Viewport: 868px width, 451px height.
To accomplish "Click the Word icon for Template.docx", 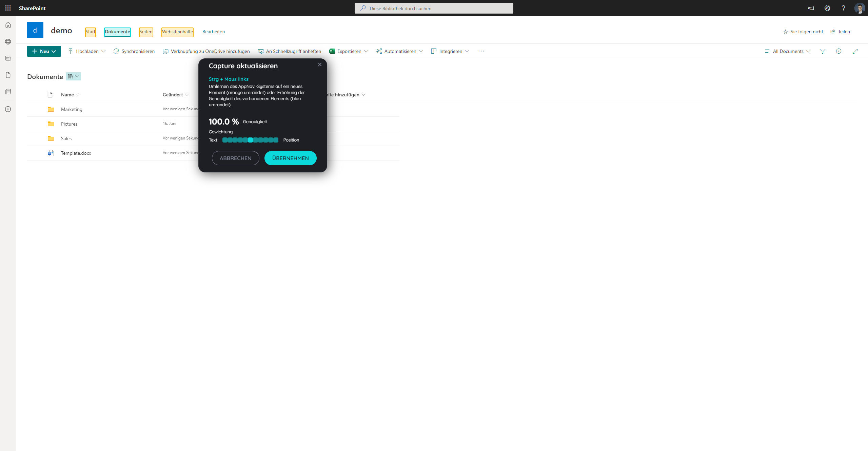I will 51,153.
